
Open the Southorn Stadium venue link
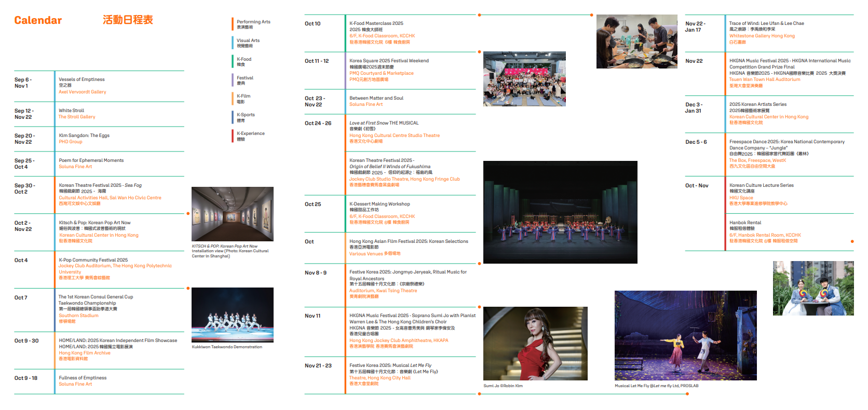pos(78,316)
